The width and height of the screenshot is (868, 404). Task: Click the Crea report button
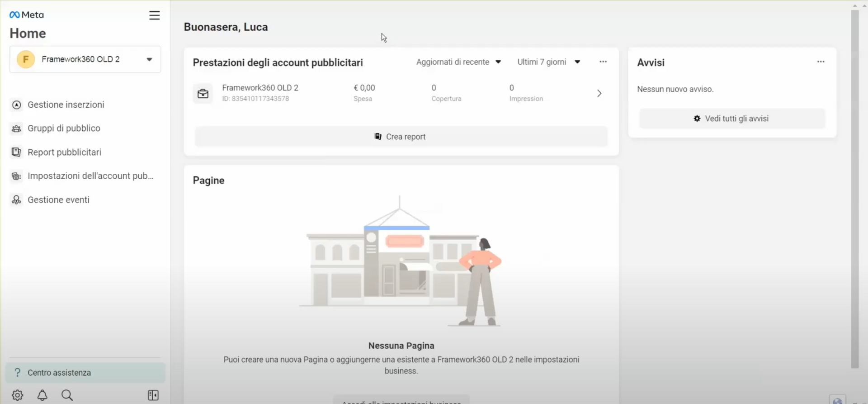401,137
